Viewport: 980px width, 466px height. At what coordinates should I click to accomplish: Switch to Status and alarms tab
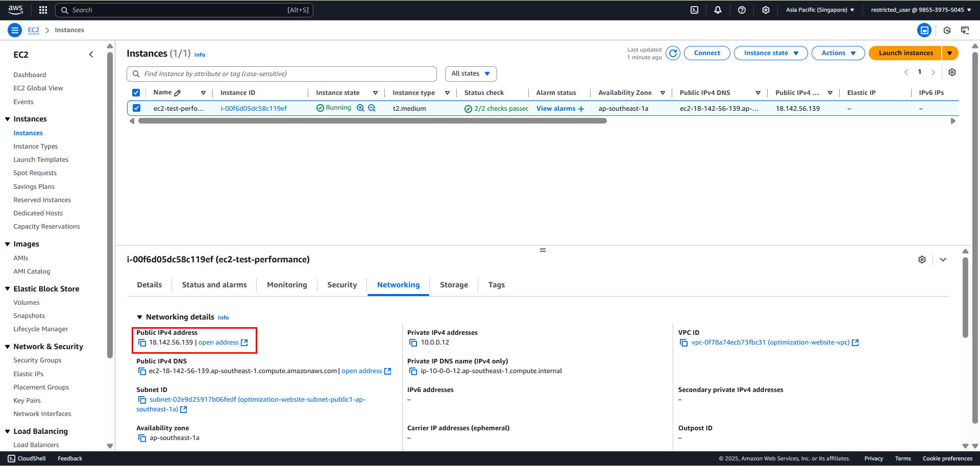click(214, 285)
